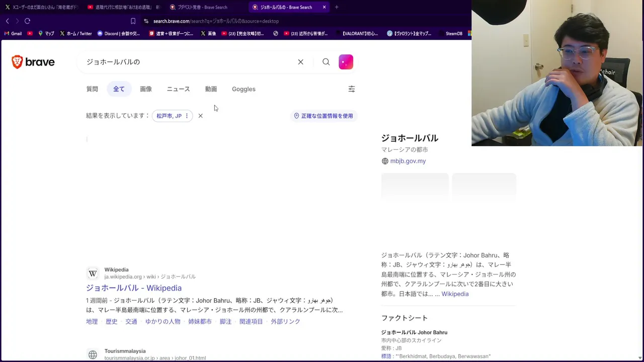Open the ホーム / Twitter bookmark
Viewport: 644px width, 362px height.
coord(76,34)
